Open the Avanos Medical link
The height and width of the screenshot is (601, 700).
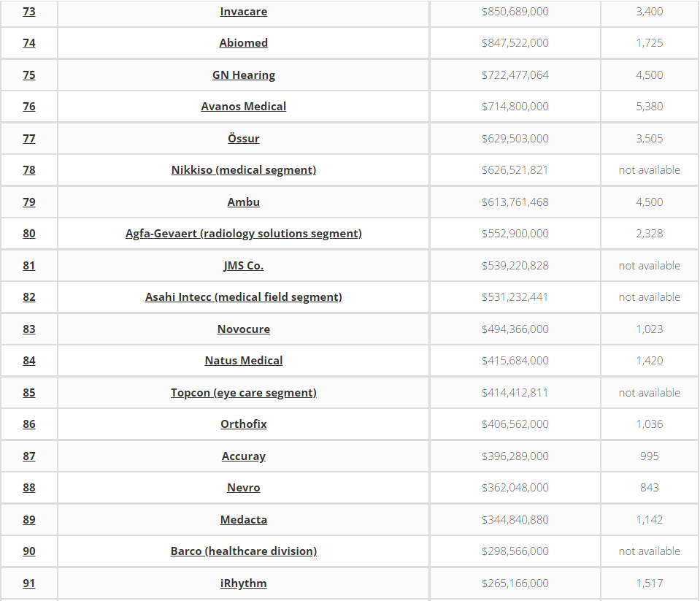[243, 107]
